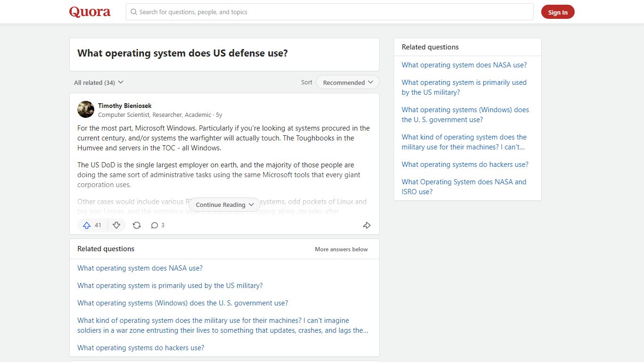Open main list link about primarily used by US military
Screen dimensions: 644x362
[x=170, y=286]
